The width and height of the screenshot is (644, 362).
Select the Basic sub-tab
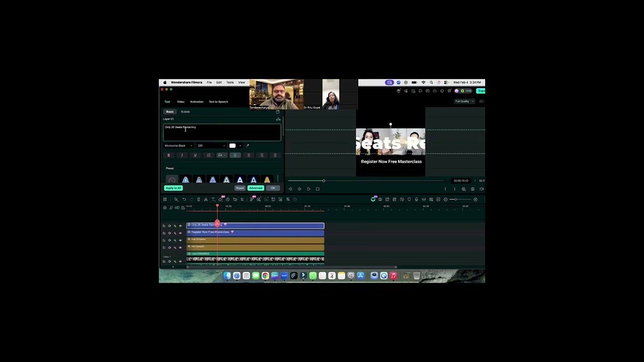170,112
